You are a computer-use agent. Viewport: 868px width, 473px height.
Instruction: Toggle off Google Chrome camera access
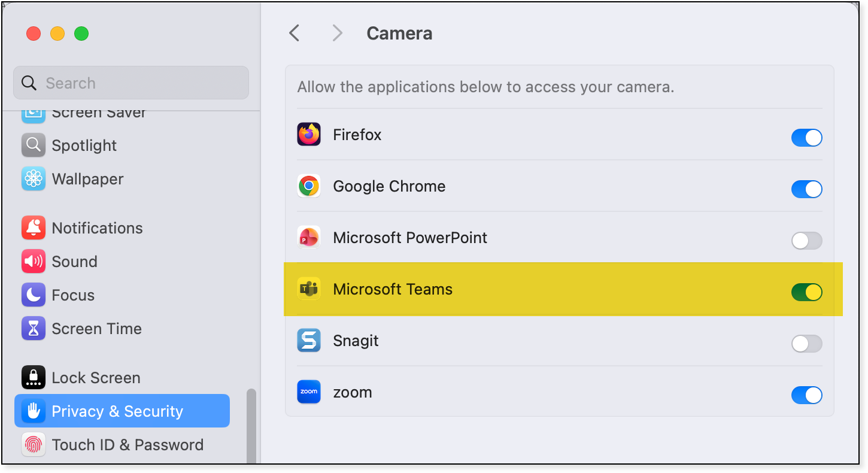[806, 189]
